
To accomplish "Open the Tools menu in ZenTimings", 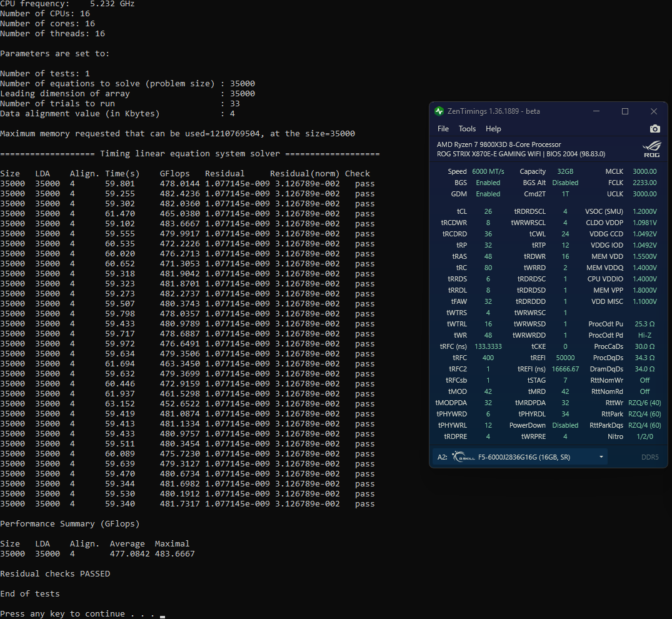I will (467, 129).
